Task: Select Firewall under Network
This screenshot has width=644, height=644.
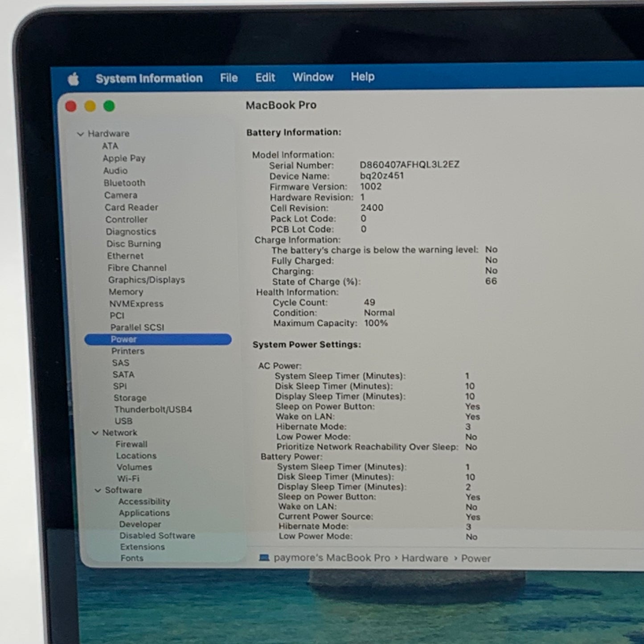Action: [131, 444]
